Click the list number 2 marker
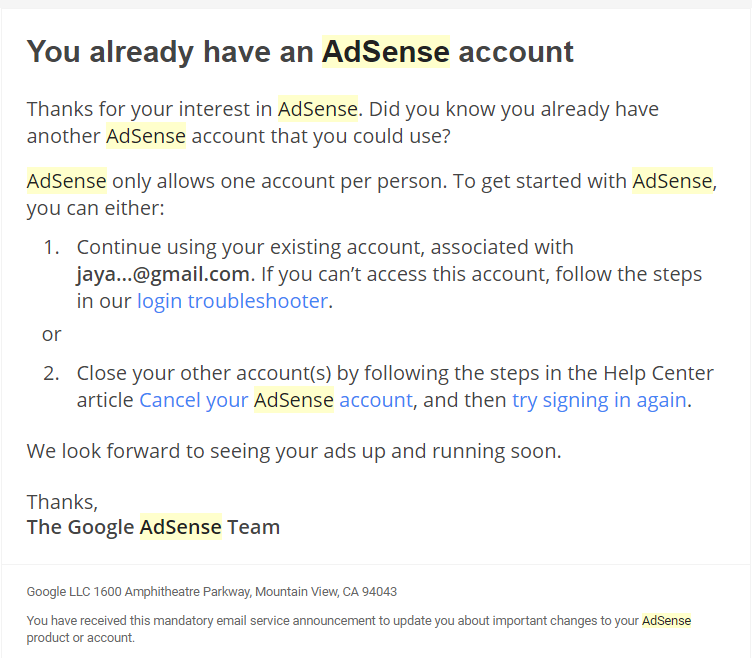The height and width of the screenshot is (658, 752). click(51, 374)
